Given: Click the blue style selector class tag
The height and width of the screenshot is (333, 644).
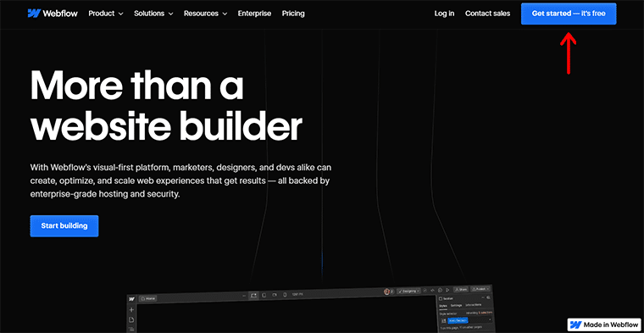Looking at the screenshot, I should [x=458, y=320].
